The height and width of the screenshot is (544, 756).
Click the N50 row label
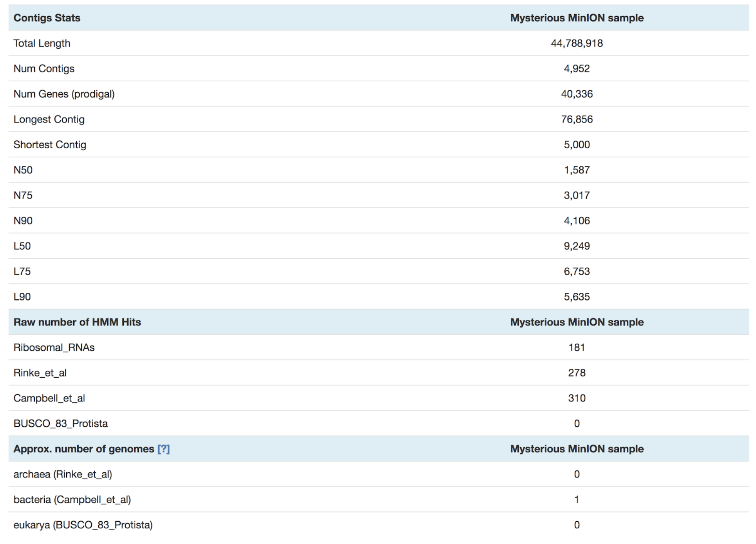[x=23, y=170]
